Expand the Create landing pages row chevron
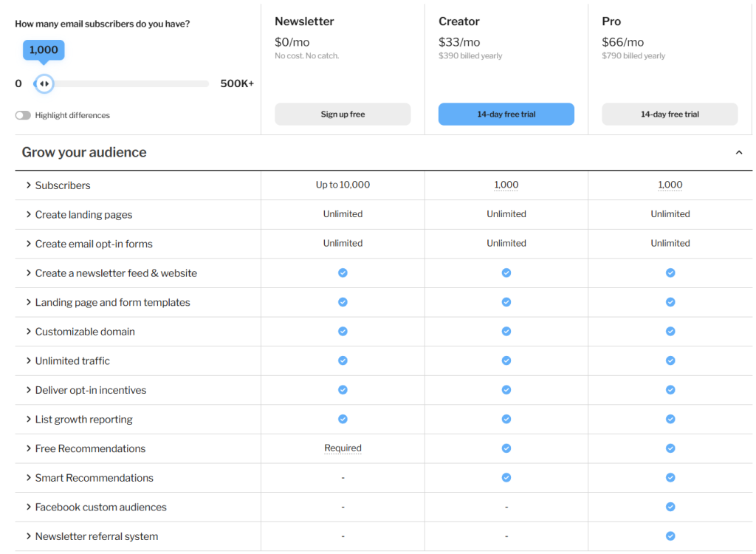The height and width of the screenshot is (554, 756). click(x=29, y=215)
